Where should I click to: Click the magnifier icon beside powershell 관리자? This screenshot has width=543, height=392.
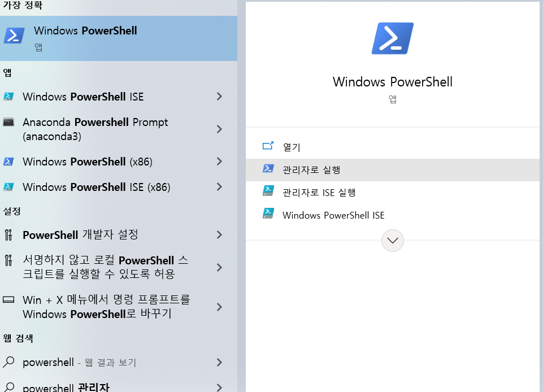pyautogui.click(x=8, y=387)
